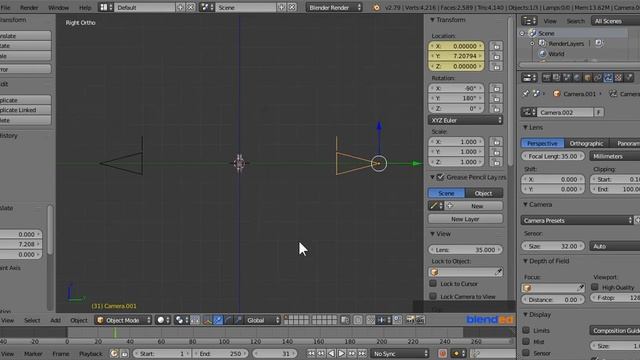Image resolution: width=640 pixels, height=360 pixels.
Task: Open the File menu
Action: [6, 7]
